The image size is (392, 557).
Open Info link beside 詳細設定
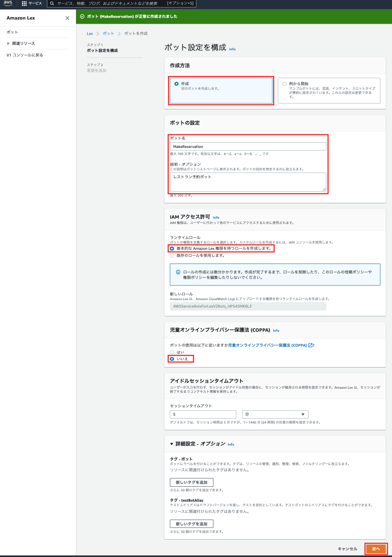[231, 444]
